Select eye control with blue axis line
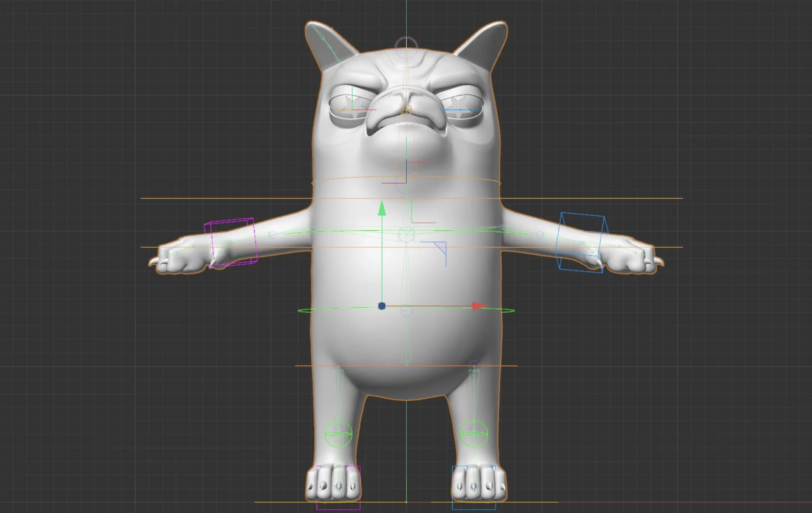The height and width of the screenshot is (513, 812). tap(460, 110)
